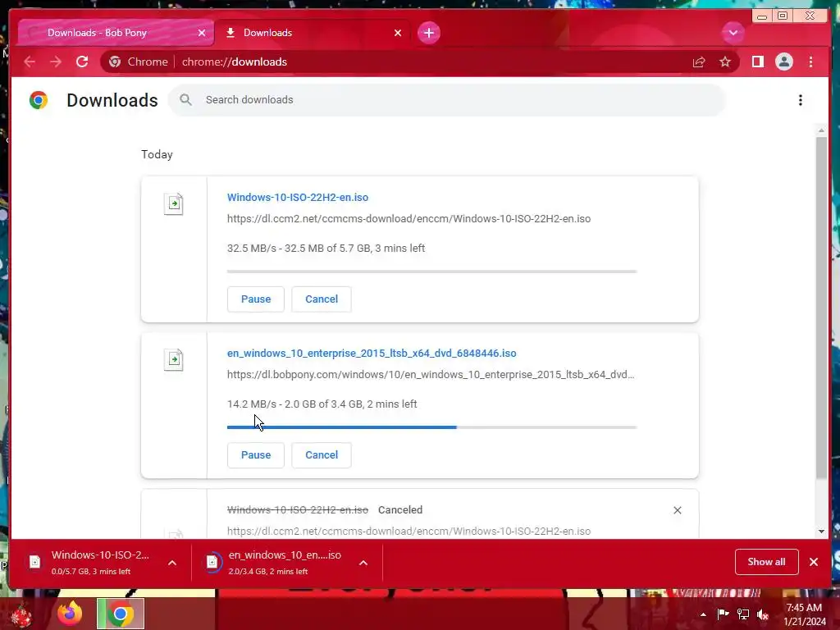840x630 pixels.
Task: Click progress bar of en_windows_10_enterprise download
Action: [x=431, y=427]
